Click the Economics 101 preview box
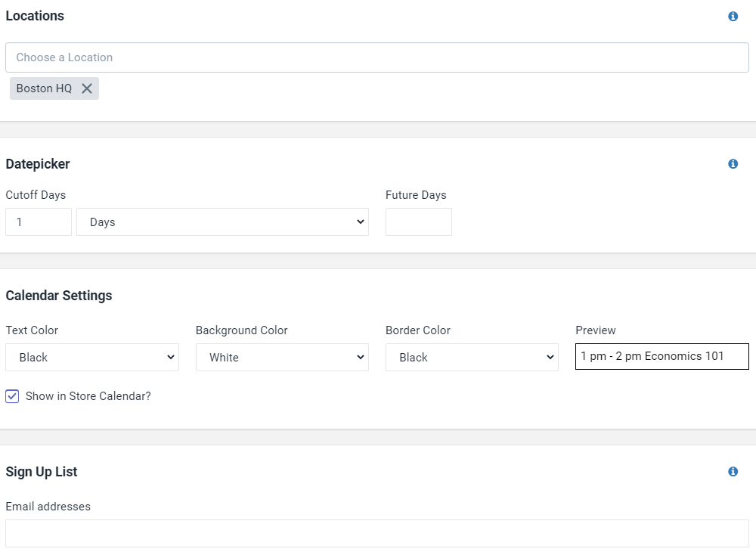This screenshot has width=756, height=555. [662, 356]
